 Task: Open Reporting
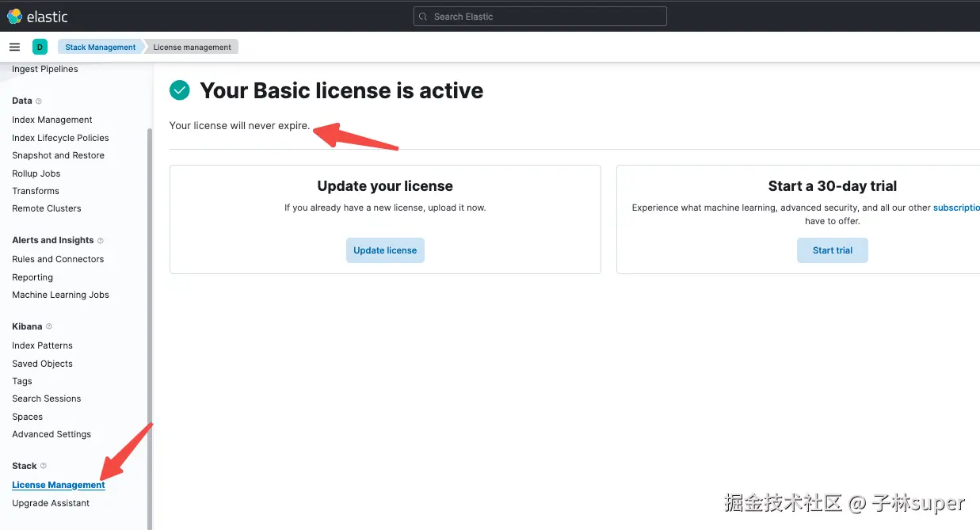[32, 277]
